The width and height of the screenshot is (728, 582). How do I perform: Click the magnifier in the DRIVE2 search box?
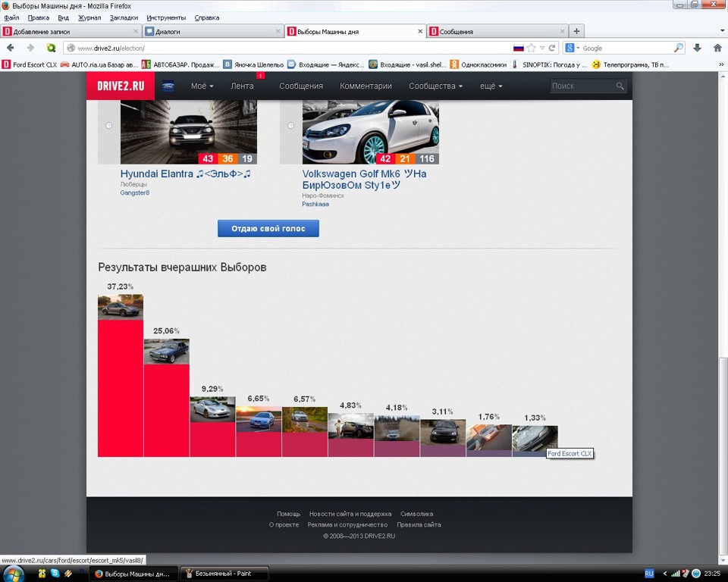click(x=620, y=86)
